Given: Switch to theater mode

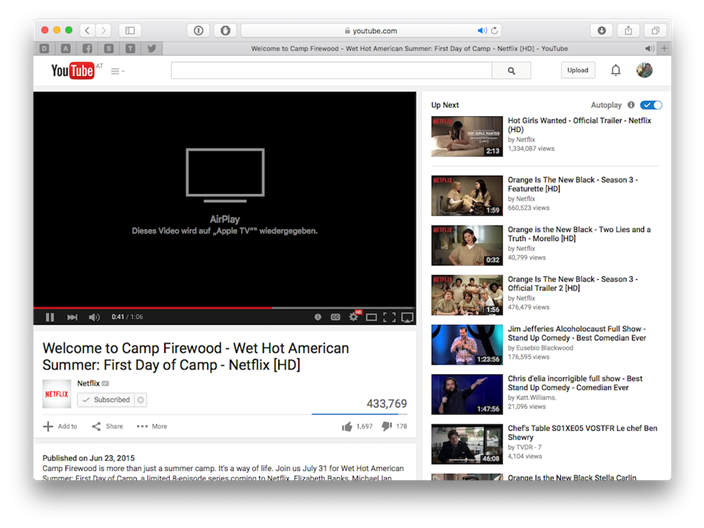Looking at the screenshot, I should [x=371, y=317].
